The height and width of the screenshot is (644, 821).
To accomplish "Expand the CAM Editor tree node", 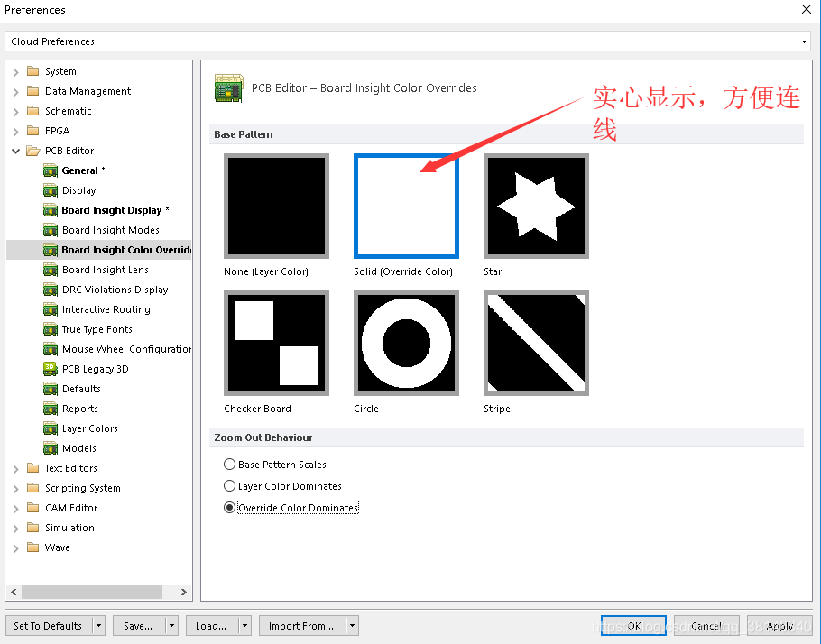I will [x=15, y=509].
